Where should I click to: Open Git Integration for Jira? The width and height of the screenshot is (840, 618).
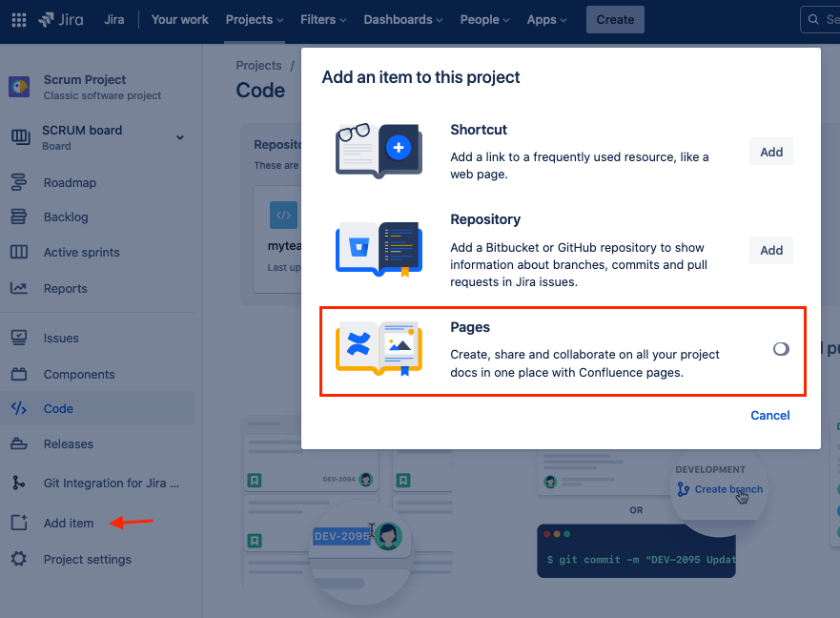click(112, 484)
